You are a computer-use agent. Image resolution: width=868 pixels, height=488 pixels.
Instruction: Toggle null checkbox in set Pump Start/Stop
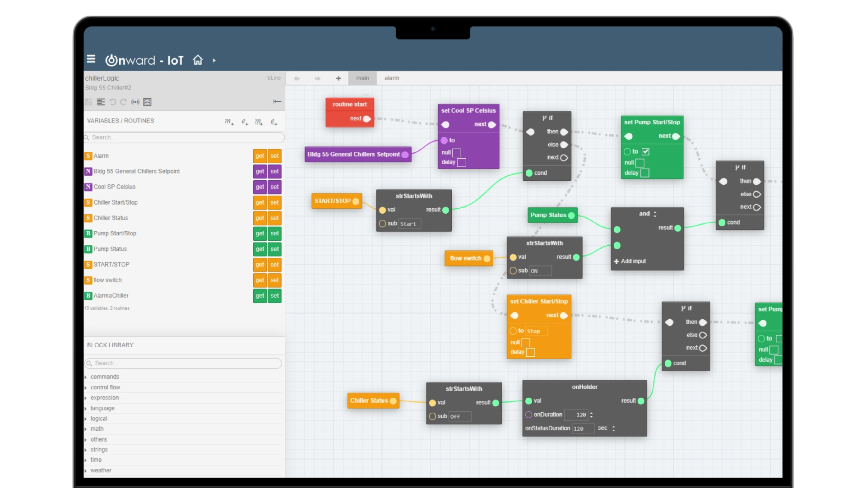(x=640, y=163)
